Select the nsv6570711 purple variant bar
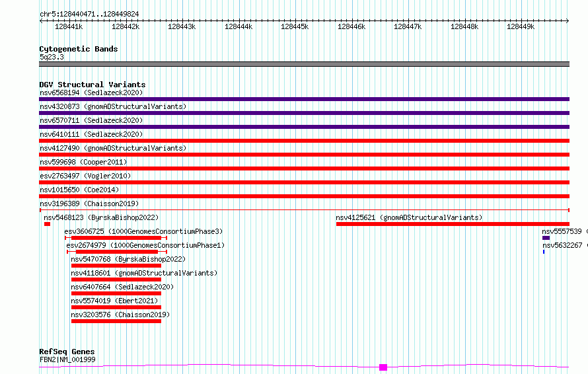 pos(304,127)
